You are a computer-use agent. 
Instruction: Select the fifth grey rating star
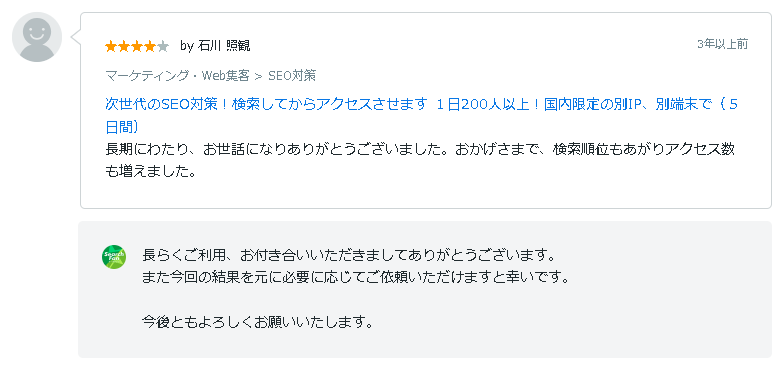(x=163, y=47)
